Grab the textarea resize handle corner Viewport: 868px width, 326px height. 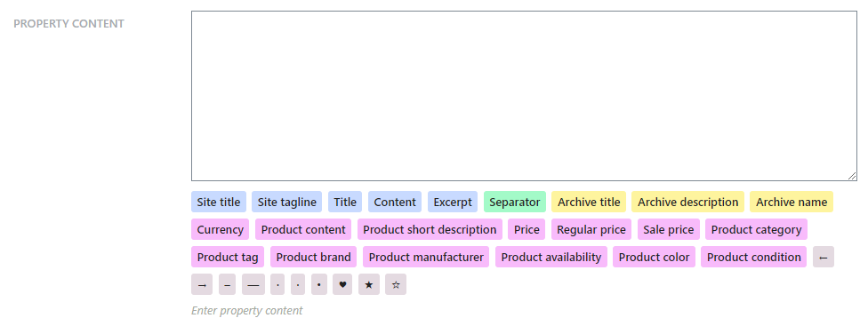[x=852, y=176]
